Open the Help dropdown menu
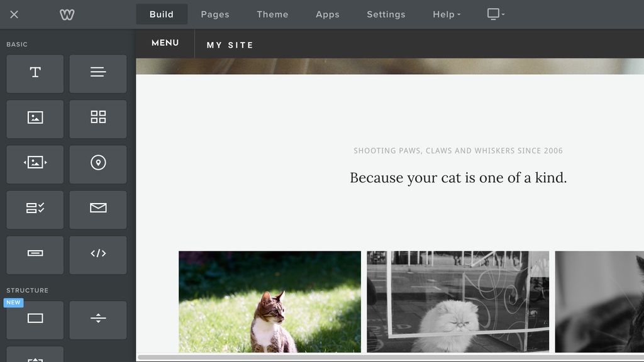The width and height of the screenshot is (644, 362). point(446,14)
